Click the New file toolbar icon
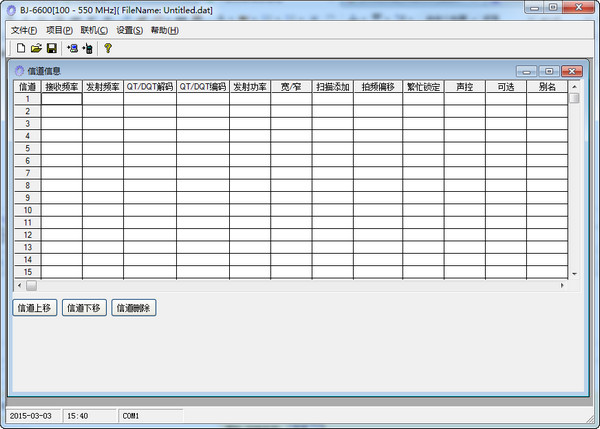This screenshot has width=600, height=429. click(20, 48)
